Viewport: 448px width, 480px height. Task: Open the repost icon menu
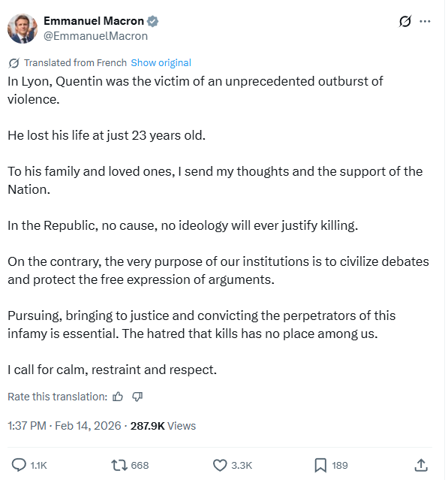(119, 465)
